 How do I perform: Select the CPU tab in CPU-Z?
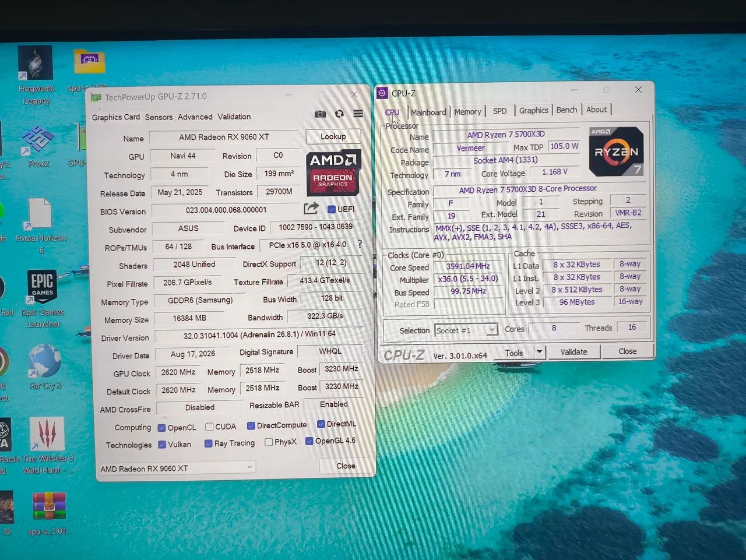coord(392,112)
